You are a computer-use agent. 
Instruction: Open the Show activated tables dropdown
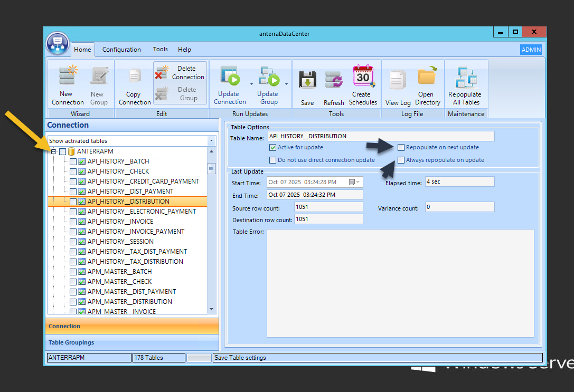point(212,141)
